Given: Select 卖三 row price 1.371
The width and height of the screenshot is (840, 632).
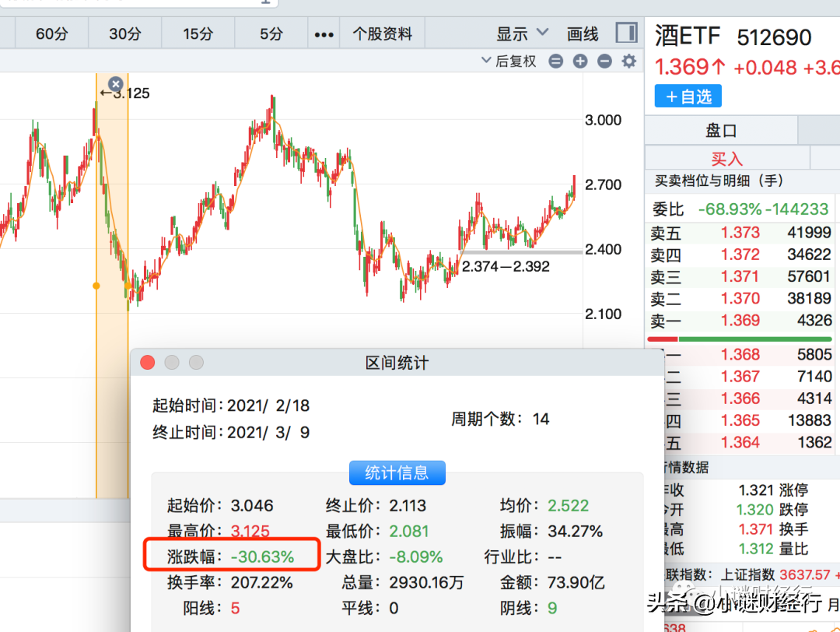Looking at the screenshot, I should coord(740,276).
